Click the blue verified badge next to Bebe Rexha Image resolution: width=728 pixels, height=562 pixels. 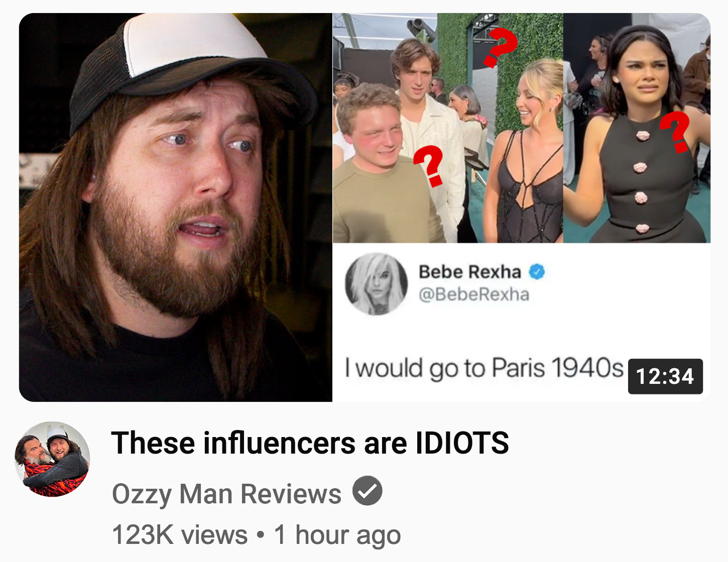[x=537, y=271]
